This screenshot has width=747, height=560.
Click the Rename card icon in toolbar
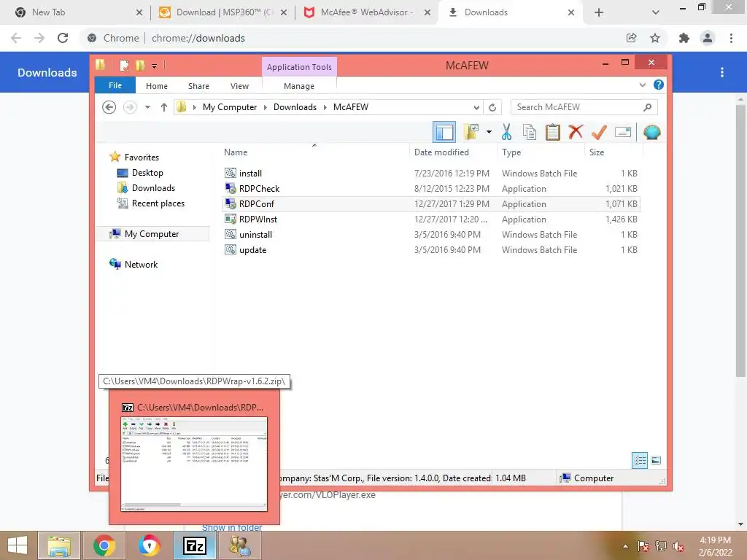(623, 132)
